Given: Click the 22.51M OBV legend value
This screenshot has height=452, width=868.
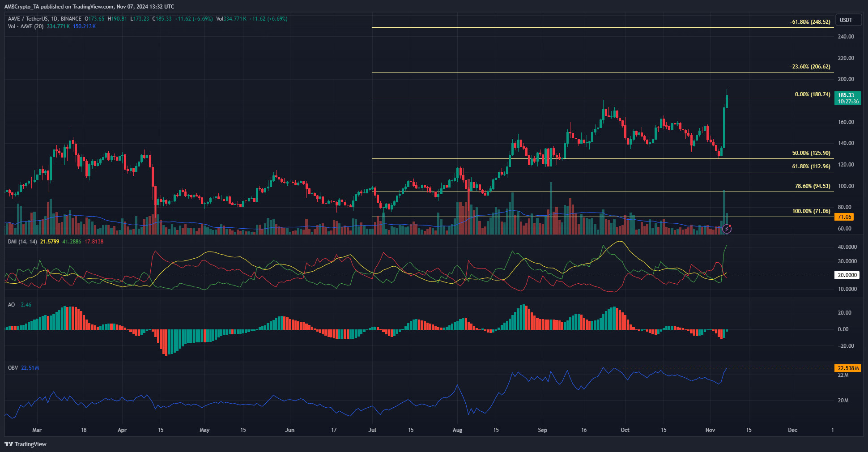Looking at the screenshot, I should point(30,368).
